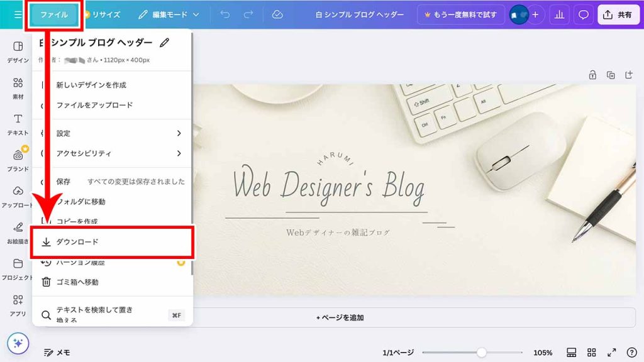Click the Webデザイナーの雑記ブログ subtitle
Viewport: 644px width, 362px height.
point(338,233)
